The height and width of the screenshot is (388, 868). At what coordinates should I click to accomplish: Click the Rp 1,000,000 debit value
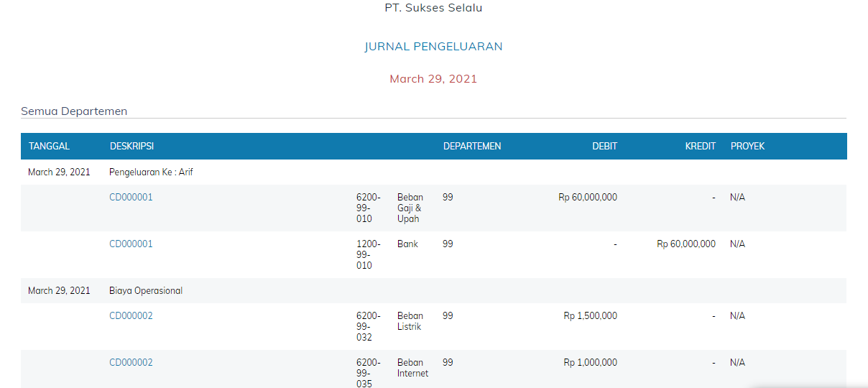point(590,363)
